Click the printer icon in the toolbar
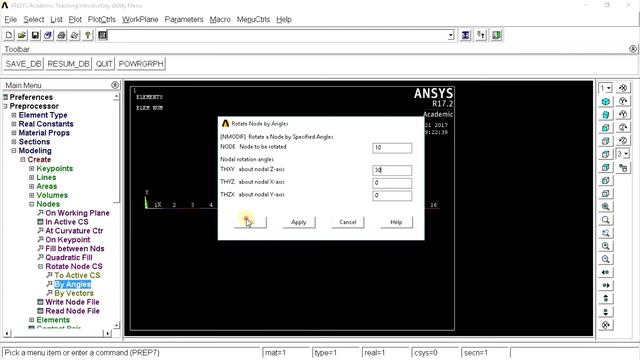Screen dimensions: 640x360 point(61,36)
